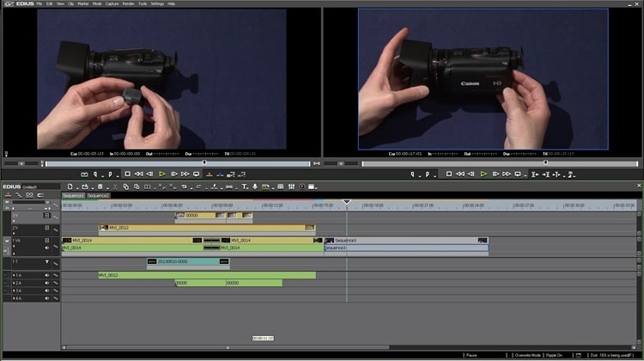This screenshot has width=644, height=361.
Task: Expand audio track 2A
Action: pyautogui.click(x=14, y=283)
